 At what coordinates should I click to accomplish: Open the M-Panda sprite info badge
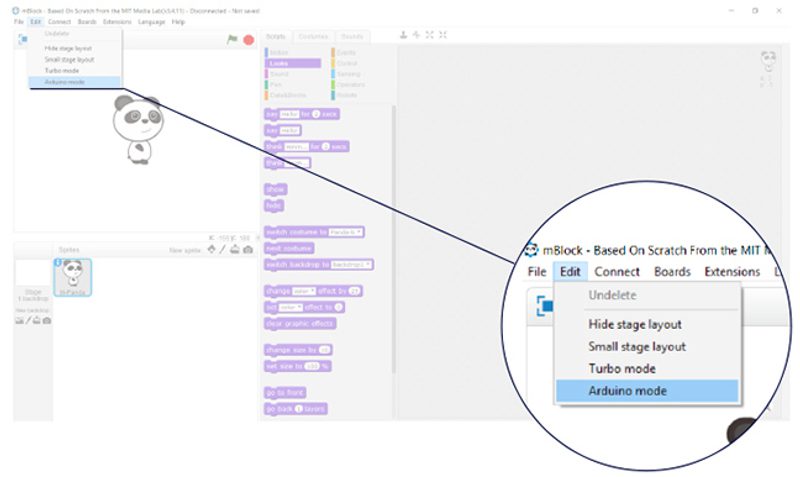58,262
